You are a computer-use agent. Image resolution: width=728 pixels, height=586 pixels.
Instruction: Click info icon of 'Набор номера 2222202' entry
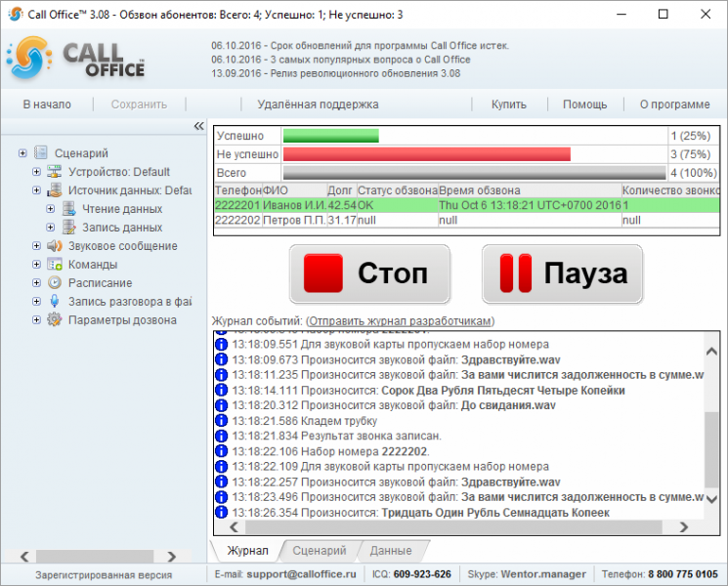(x=222, y=451)
